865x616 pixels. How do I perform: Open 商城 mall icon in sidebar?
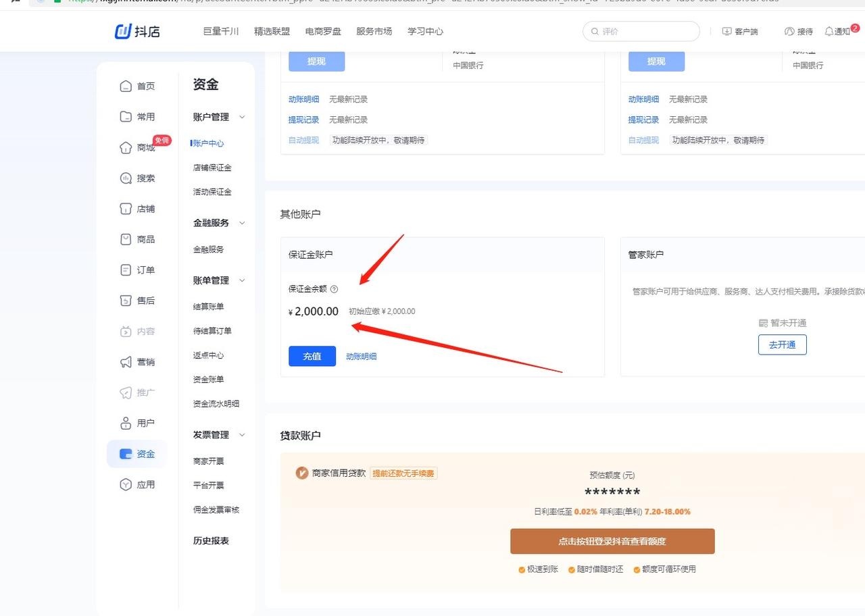[126, 148]
